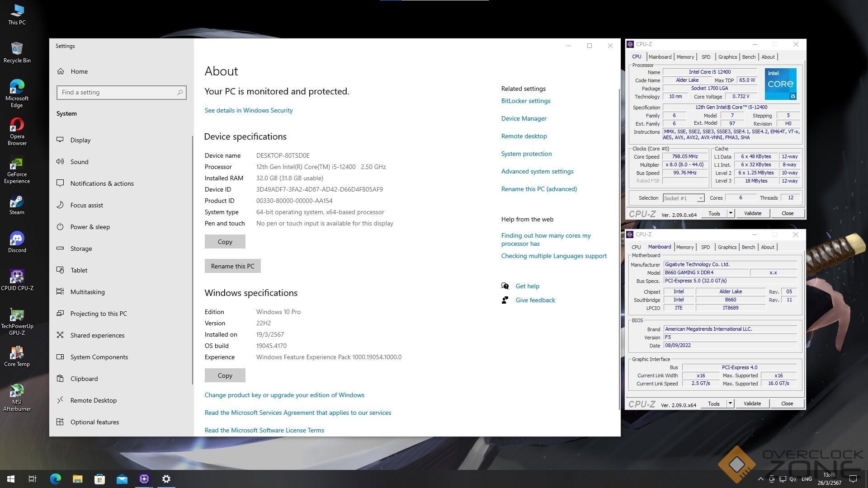Switch to Graphics tab in bottom CPU-Z
The width and height of the screenshot is (868, 488).
point(727,247)
